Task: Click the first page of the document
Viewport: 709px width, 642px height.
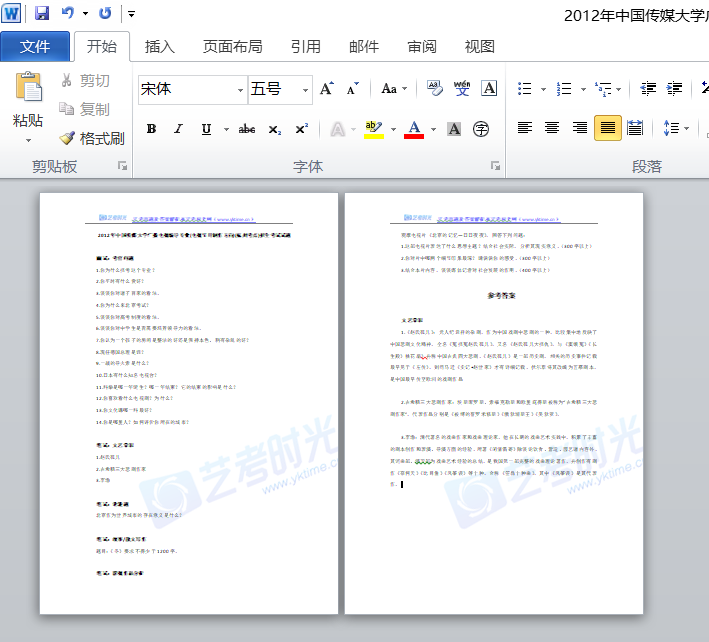Action: [x=187, y=402]
